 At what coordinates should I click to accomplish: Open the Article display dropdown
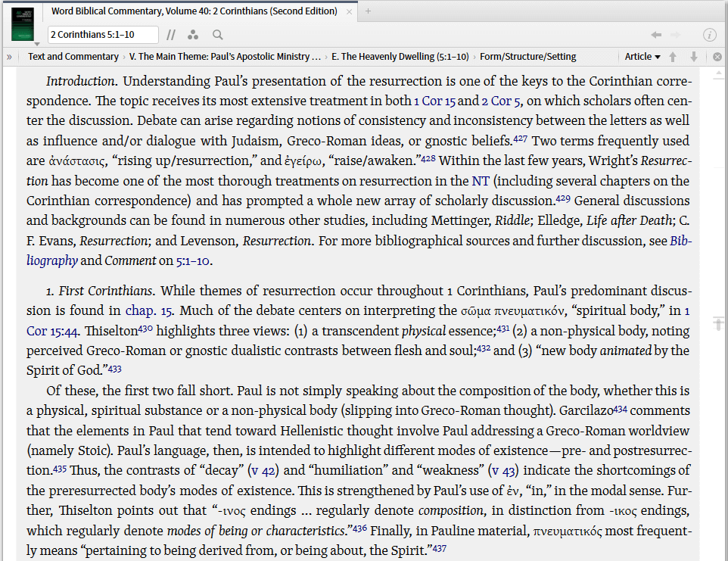[x=641, y=57]
